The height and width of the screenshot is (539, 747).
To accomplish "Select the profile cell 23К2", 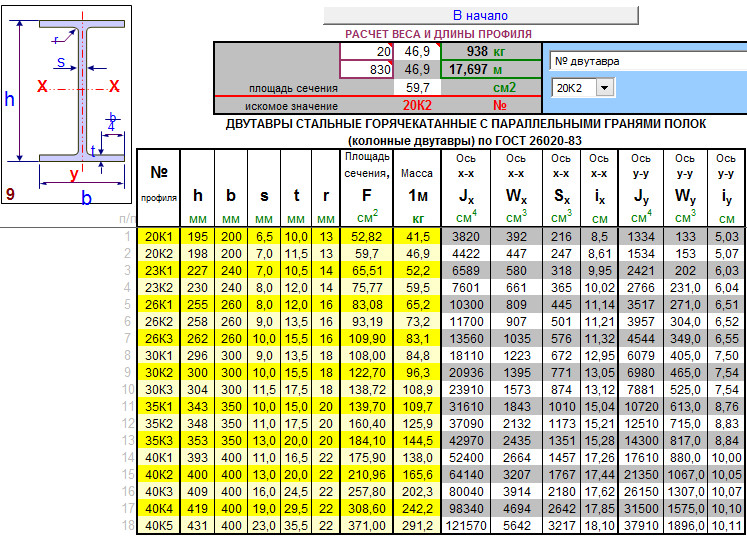I will pos(159,288).
